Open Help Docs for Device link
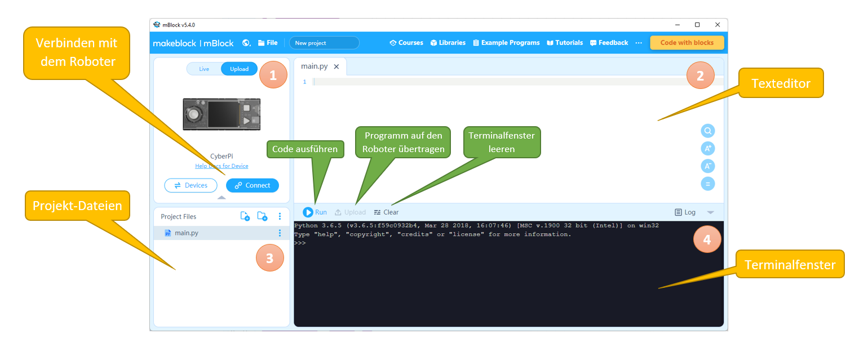Viewport: 868px width, 356px height. point(222,166)
